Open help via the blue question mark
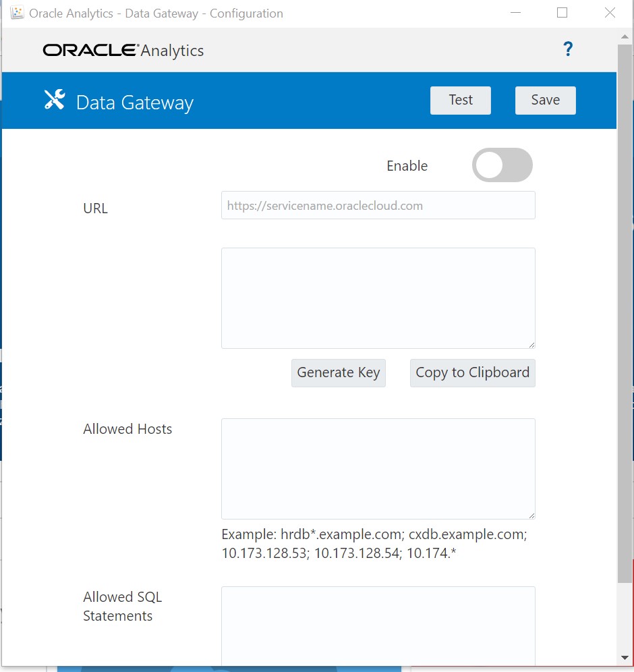Image resolution: width=634 pixels, height=672 pixels. click(x=568, y=49)
